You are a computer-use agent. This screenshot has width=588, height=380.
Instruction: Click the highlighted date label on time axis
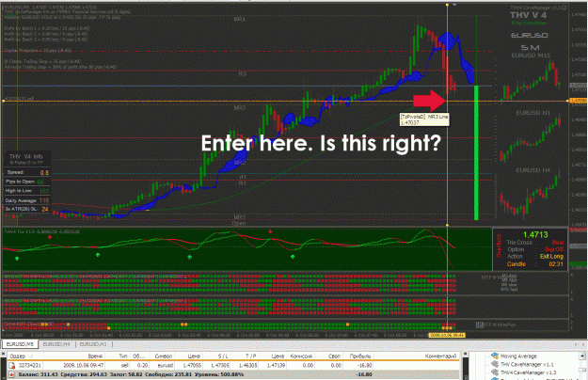(x=447, y=335)
